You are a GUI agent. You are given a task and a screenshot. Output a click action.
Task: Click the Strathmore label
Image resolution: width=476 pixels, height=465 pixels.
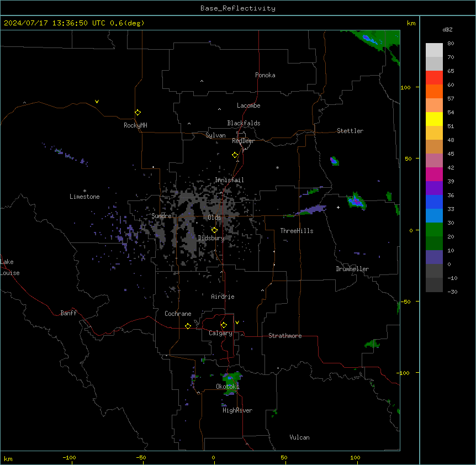tap(285, 336)
